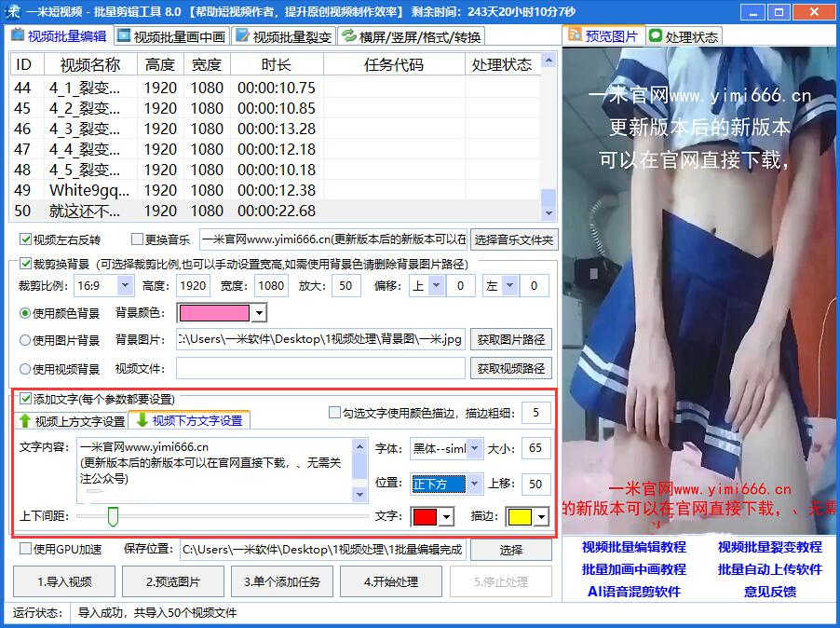Image resolution: width=840 pixels, height=628 pixels.
Task: Open the 裁剪比例 16:9 dropdown
Action: coord(125,285)
